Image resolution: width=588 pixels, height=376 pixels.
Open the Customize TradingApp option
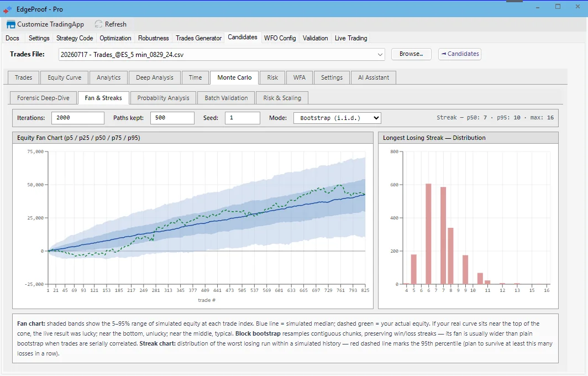[x=45, y=24]
